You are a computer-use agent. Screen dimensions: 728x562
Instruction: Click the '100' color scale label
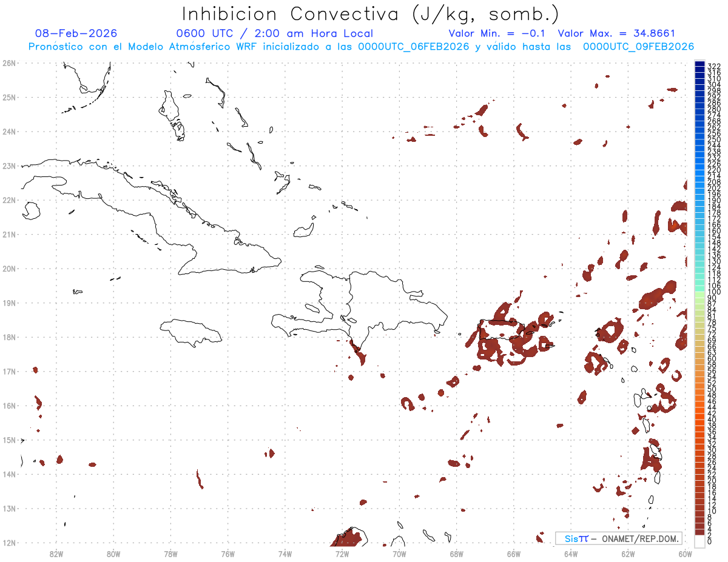point(714,292)
